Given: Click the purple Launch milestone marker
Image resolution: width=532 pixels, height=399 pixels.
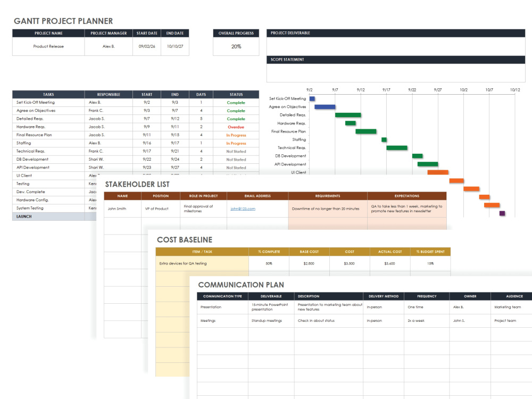Looking at the screenshot, I should coord(503,213).
